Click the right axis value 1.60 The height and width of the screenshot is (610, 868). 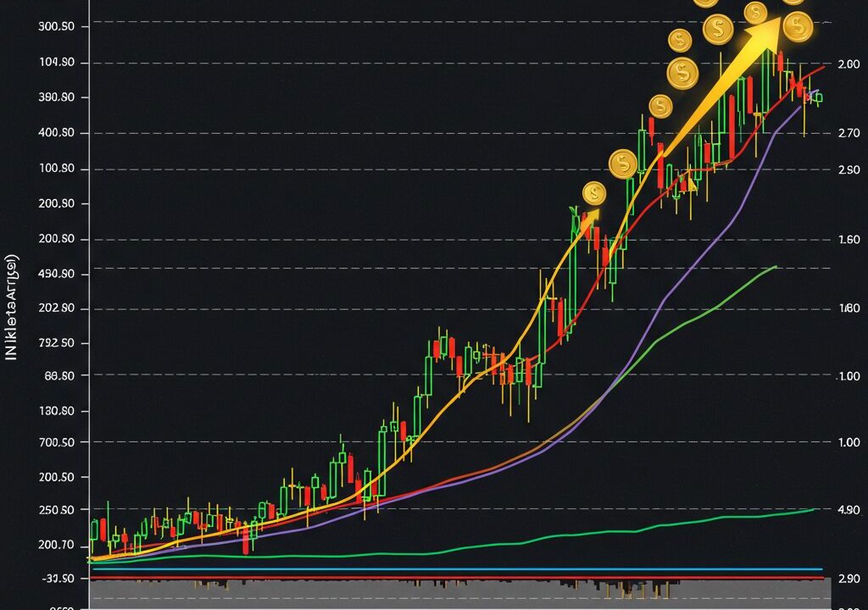[848, 240]
